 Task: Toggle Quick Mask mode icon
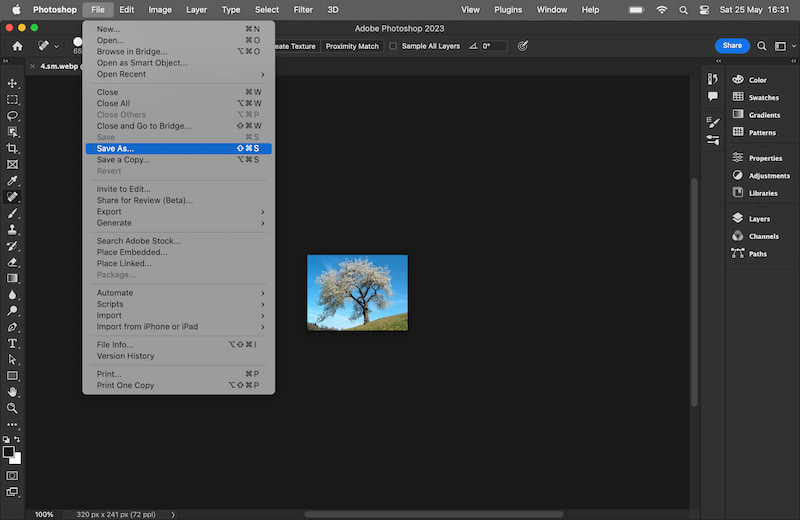click(12, 476)
